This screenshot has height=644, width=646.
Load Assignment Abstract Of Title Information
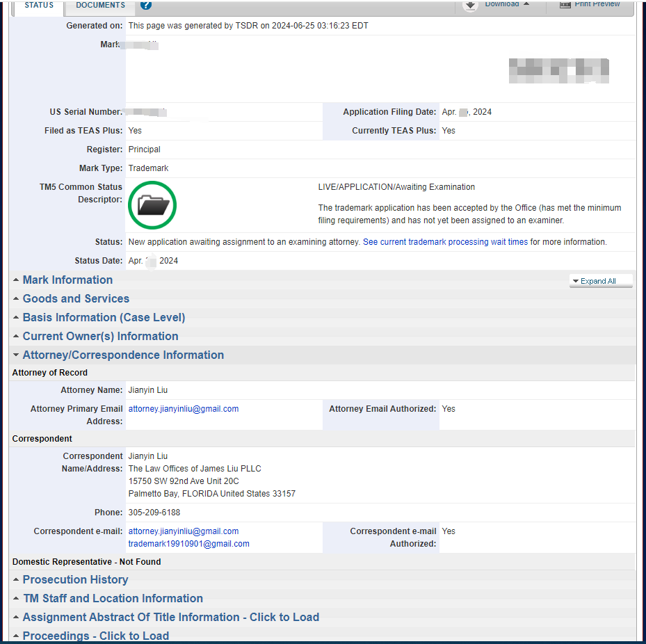tap(171, 617)
